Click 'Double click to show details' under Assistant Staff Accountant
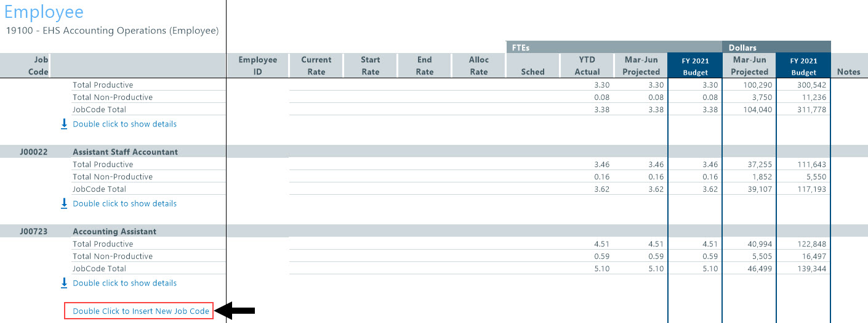The width and height of the screenshot is (868, 323). [124, 203]
